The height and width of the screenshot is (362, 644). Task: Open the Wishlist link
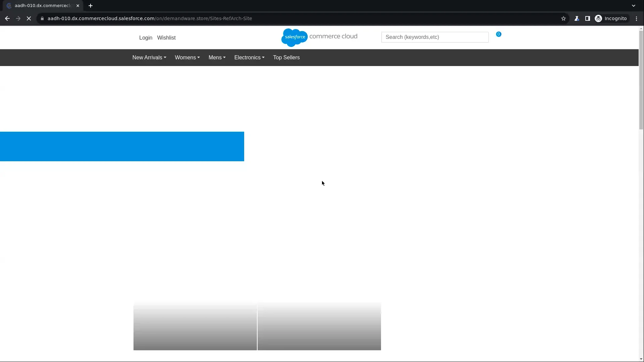(x=166, y=38)
